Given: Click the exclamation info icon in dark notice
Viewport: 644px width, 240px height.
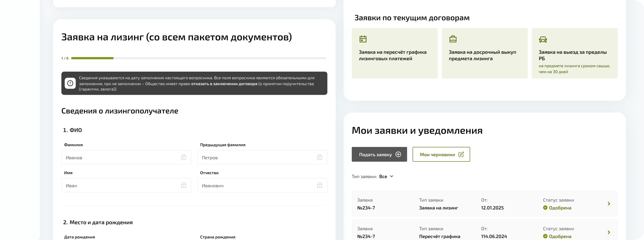Looking at the screenshot, I should [70, 83].
